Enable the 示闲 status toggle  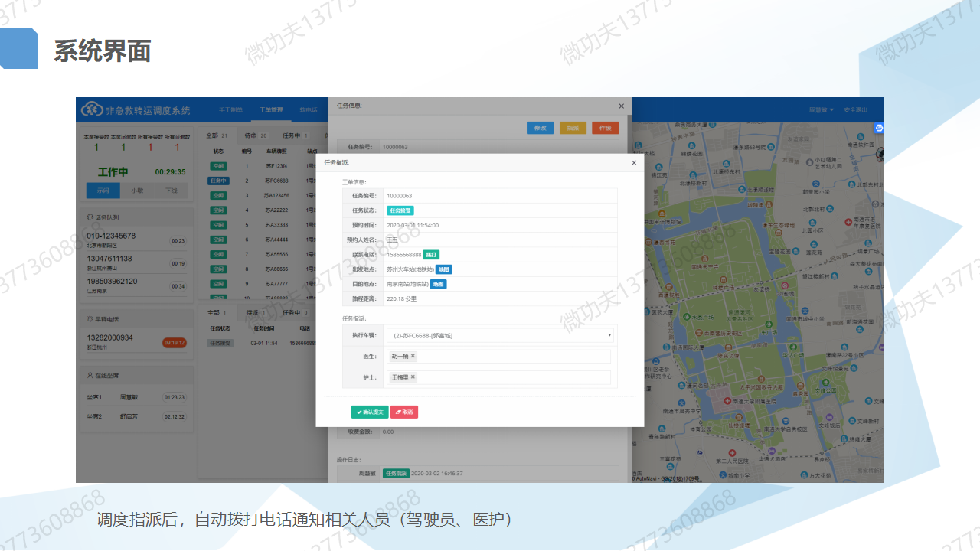coord(103,189)
